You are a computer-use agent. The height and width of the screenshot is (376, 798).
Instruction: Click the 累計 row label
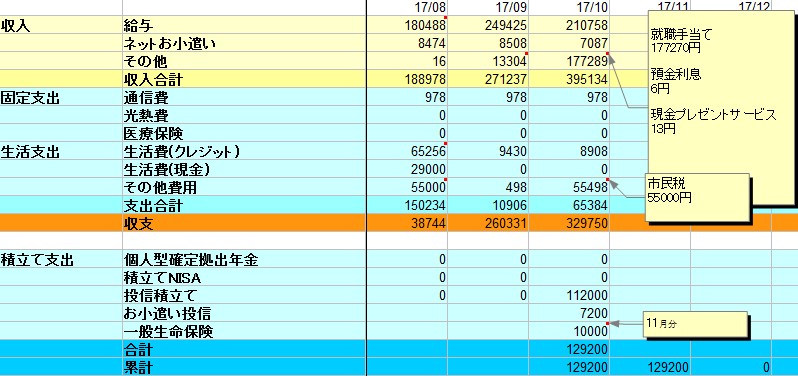tap(244, 367)
